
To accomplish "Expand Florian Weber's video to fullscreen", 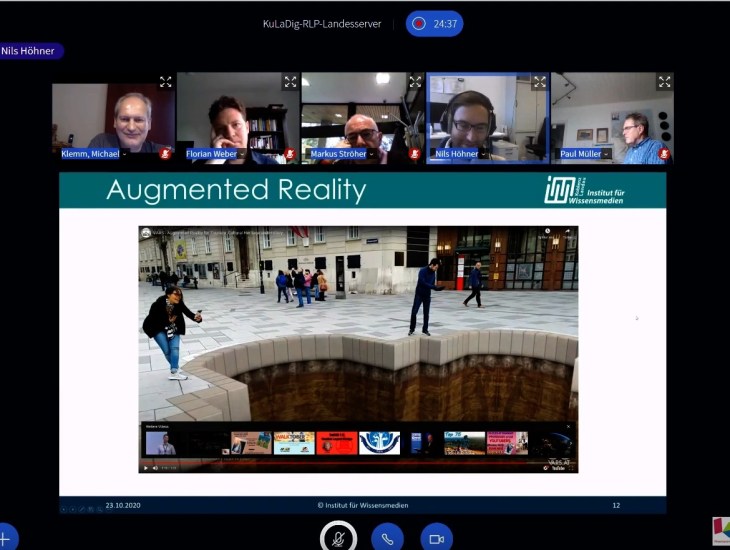I will point(290,82).
